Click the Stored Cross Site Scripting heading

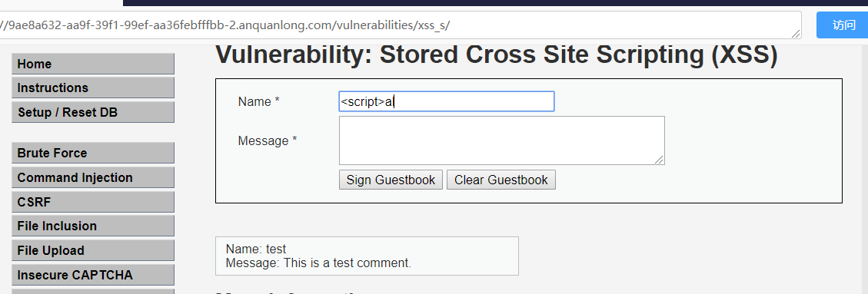point(497,55)
